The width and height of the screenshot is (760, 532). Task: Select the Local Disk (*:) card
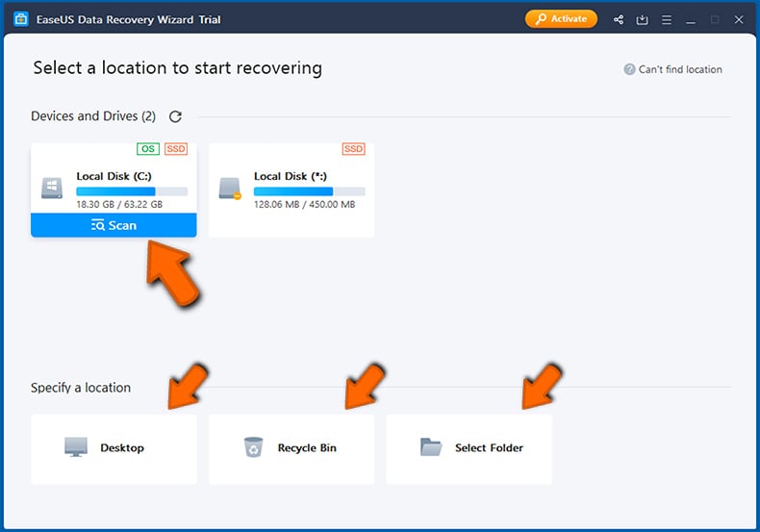click(291, 190)
